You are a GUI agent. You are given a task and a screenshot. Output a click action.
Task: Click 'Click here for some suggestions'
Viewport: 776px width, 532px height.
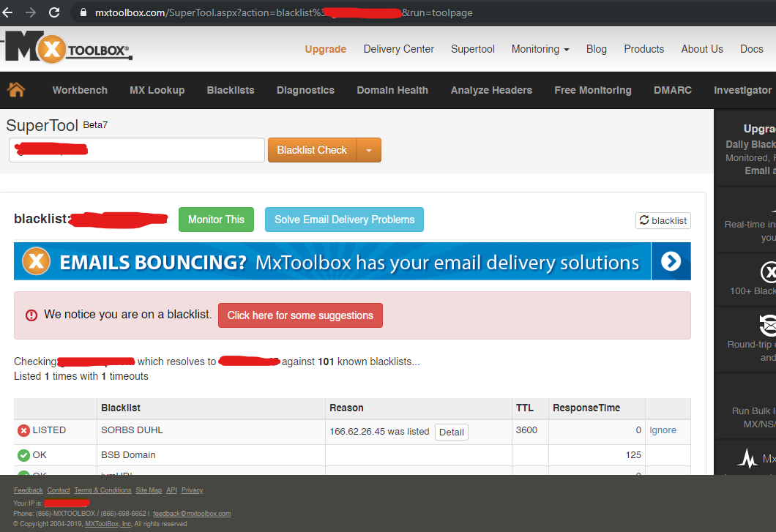coord(300,315)
